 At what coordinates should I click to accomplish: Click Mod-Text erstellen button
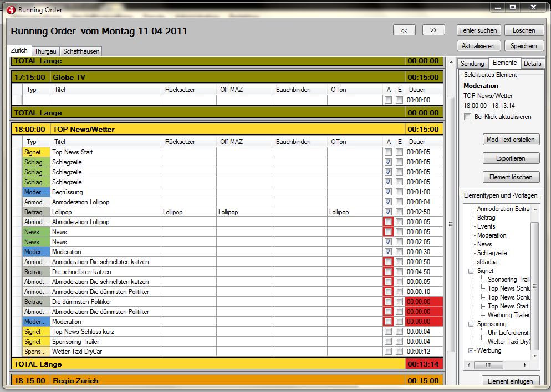[511, 140]
